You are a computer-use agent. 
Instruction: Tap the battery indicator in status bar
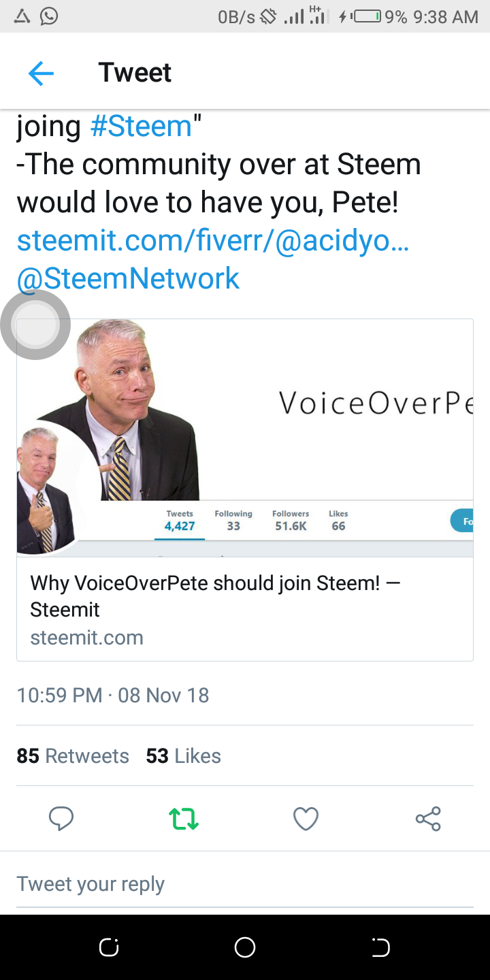pyautogui.click(x=366, y=16)
